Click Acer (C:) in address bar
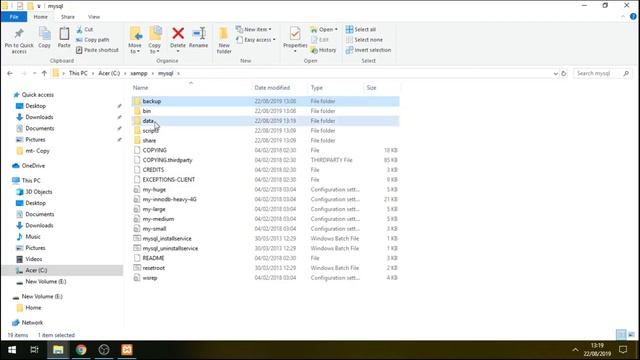640x360 pixels. [x=109, y=73]
